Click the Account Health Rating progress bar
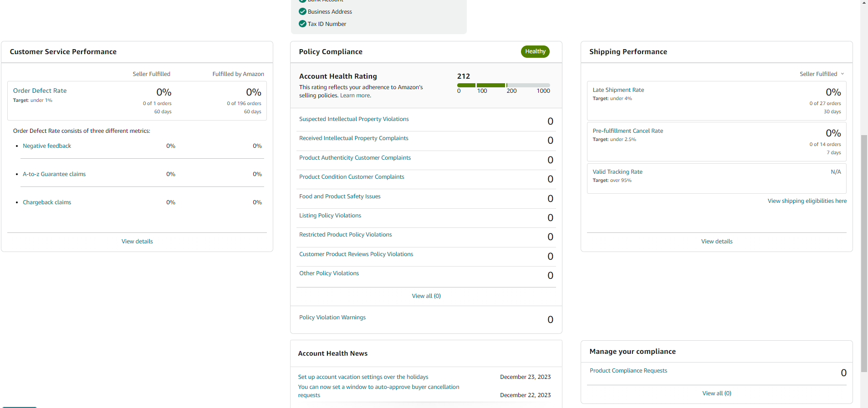The image size is (868, 408). click(503, 85)
